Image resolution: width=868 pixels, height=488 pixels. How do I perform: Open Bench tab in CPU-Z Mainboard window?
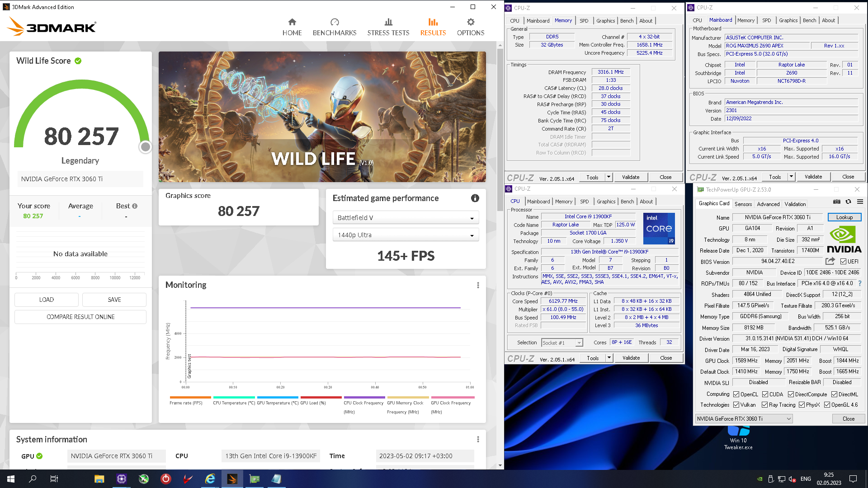(809, 20)
